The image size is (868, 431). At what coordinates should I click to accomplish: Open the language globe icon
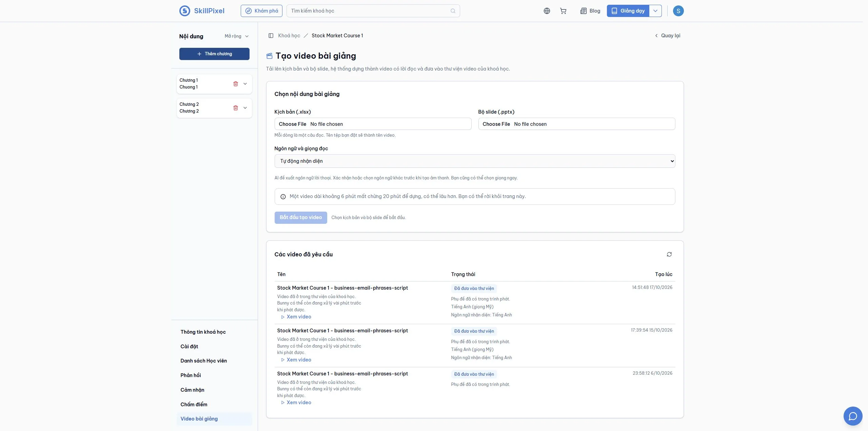click(x=547, y=11)
